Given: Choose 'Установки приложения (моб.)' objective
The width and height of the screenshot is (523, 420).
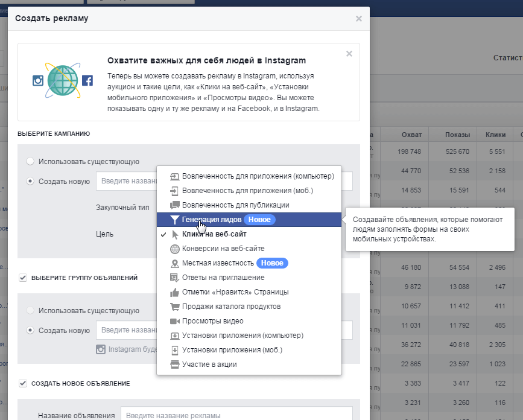Looking at the screenshot, I should [232, 350].
